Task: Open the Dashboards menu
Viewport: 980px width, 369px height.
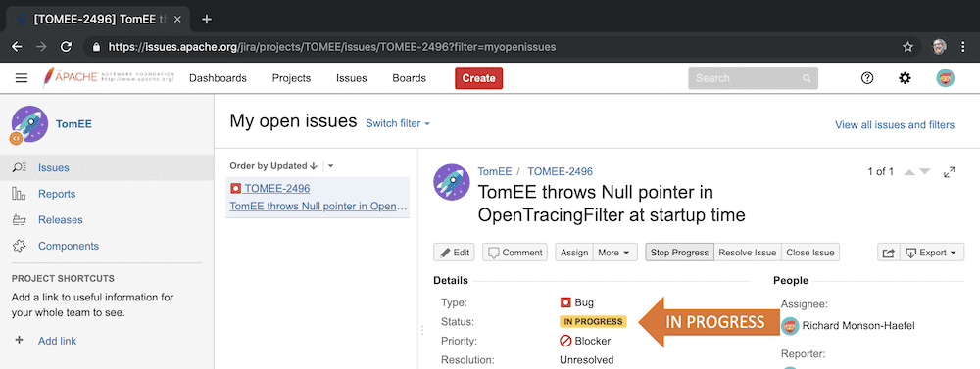Action: pyautogui.click(x=218, y=78)
